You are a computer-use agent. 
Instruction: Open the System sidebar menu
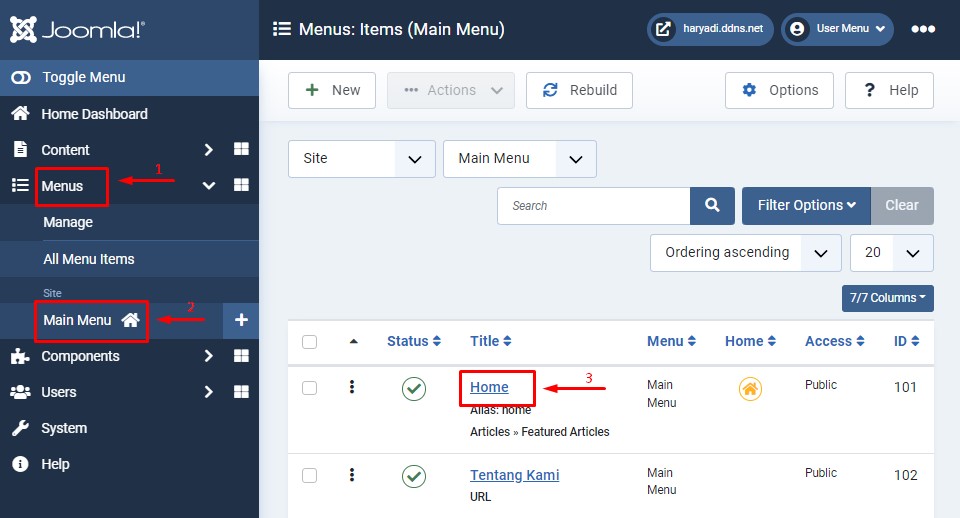tap(64, 428)
